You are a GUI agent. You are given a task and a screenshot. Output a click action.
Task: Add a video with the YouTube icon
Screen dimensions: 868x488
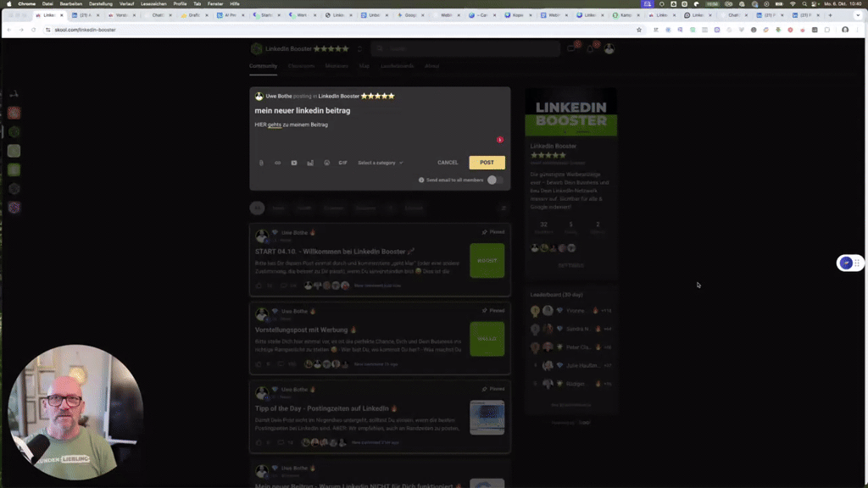[x=294, y=163]
